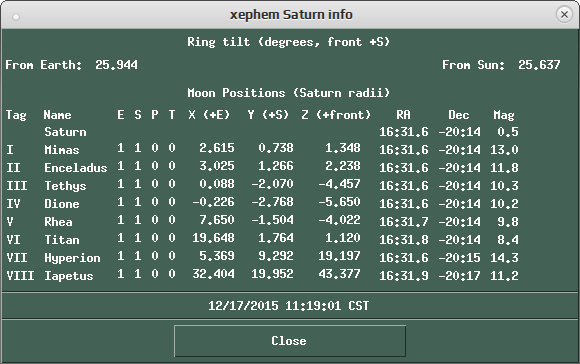The image size is (580, 364).
Task: Click Saturn's magnitude 0.5
Action: pos(508,132)
